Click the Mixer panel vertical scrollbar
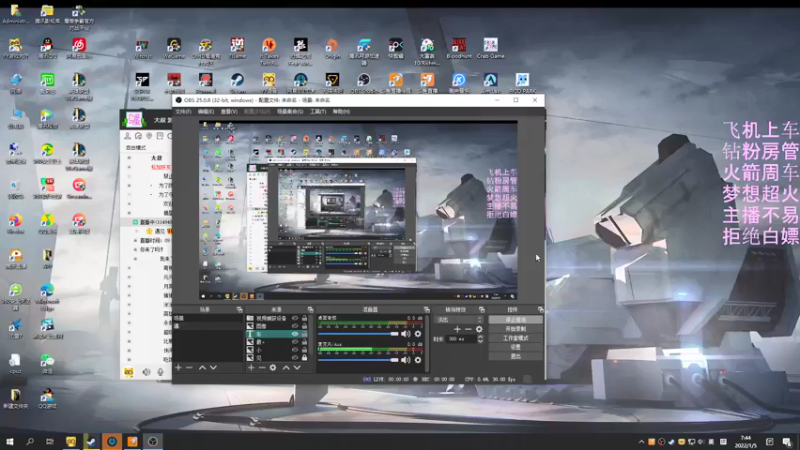800x450 pixels. pos(427,343)
